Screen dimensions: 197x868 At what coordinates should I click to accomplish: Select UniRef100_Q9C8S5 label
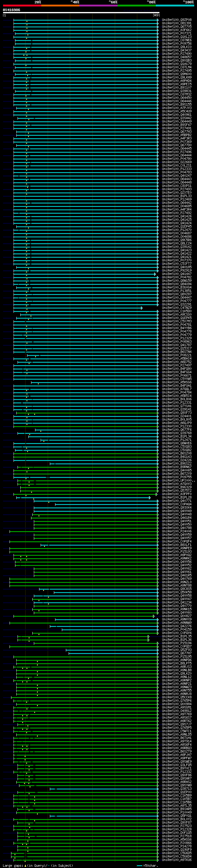177,589
